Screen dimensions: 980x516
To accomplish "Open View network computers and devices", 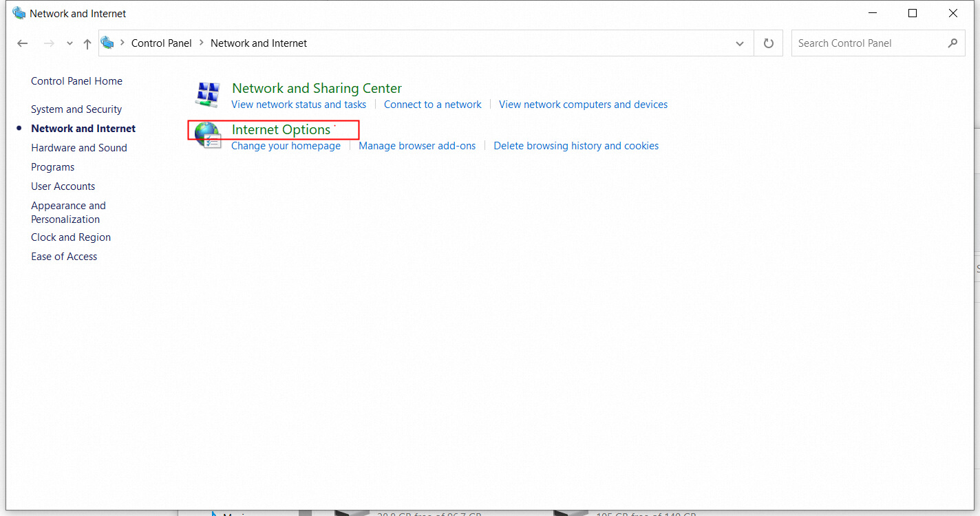I will (x=583, y=105).
